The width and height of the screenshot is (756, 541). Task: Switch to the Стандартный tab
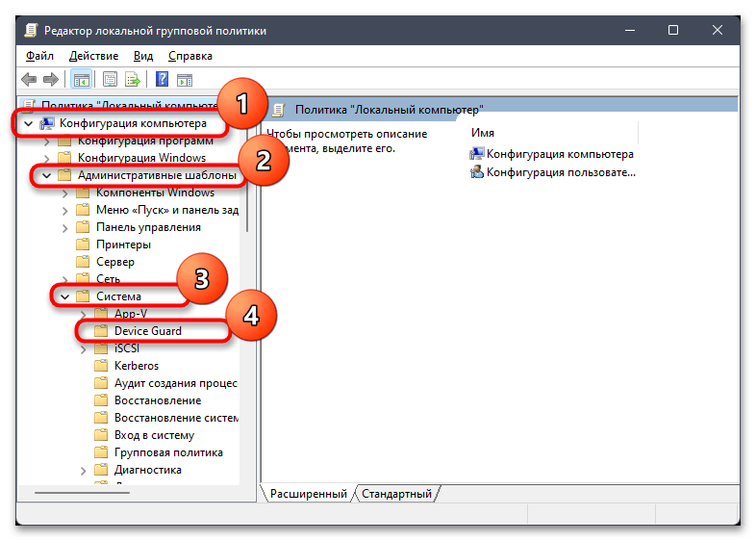click(396, 494)
